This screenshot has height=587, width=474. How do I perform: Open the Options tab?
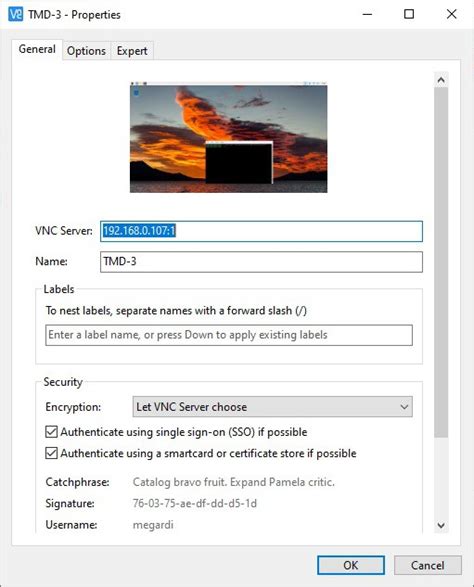click(x=86, y=51)
